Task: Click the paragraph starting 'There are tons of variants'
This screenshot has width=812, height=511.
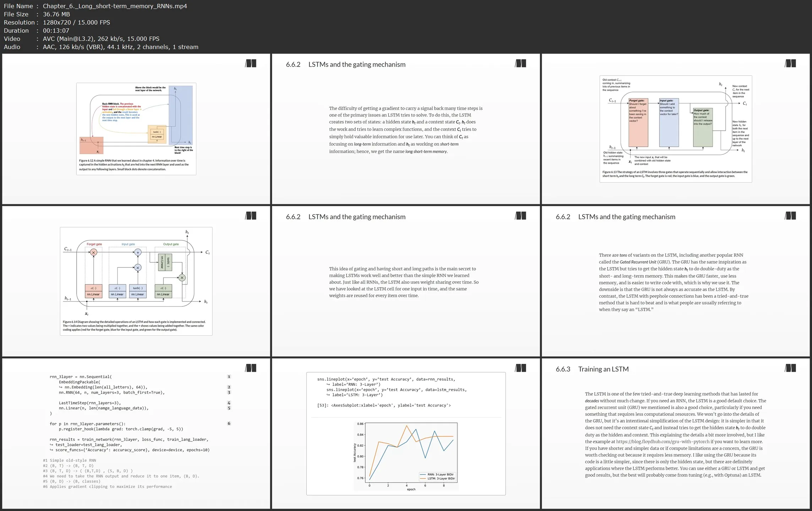Action: [x=674, y=282]
